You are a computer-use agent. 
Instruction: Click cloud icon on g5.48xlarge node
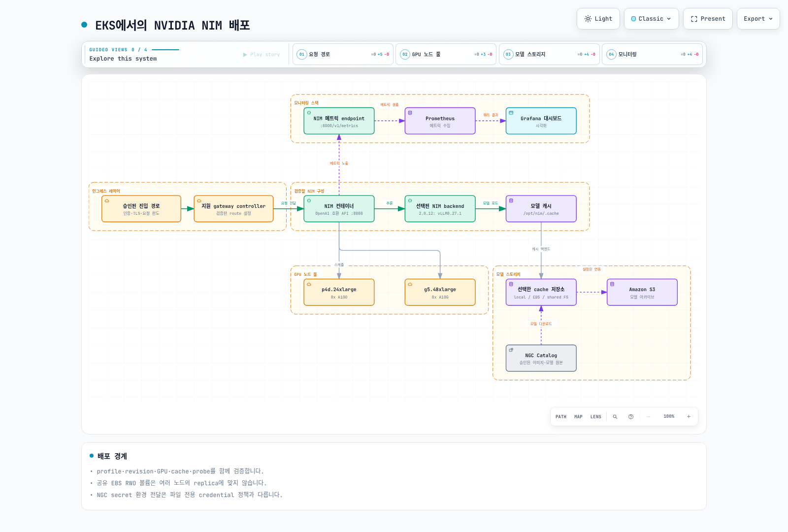pyautogui.click(x=410, y=284)
